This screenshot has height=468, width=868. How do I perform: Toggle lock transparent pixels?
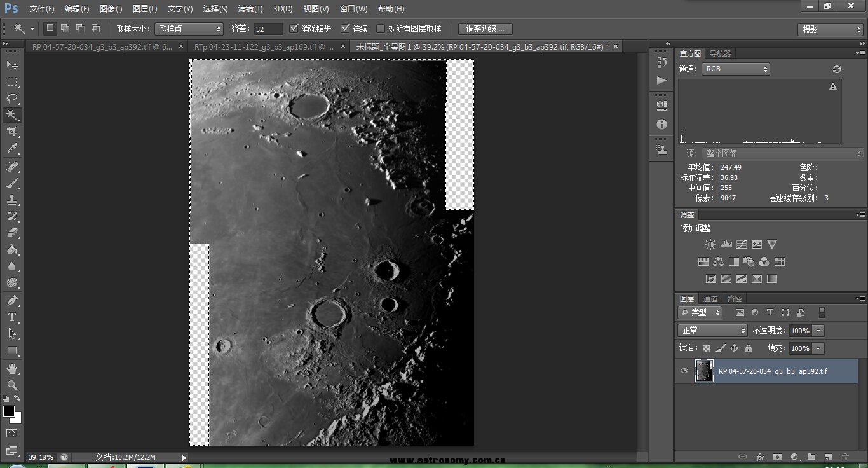706,348
